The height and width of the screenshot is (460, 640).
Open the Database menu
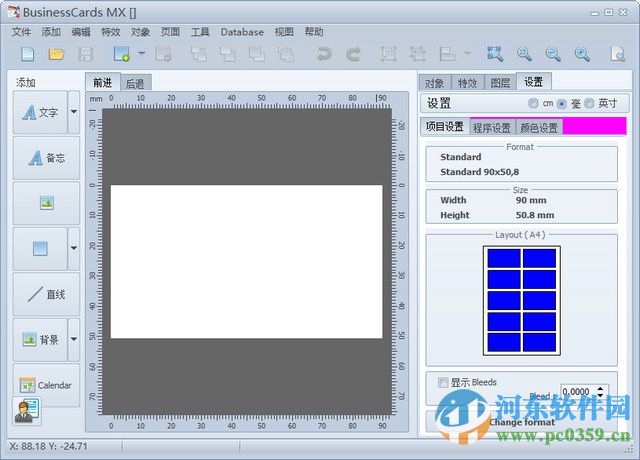tap(242, 32)
